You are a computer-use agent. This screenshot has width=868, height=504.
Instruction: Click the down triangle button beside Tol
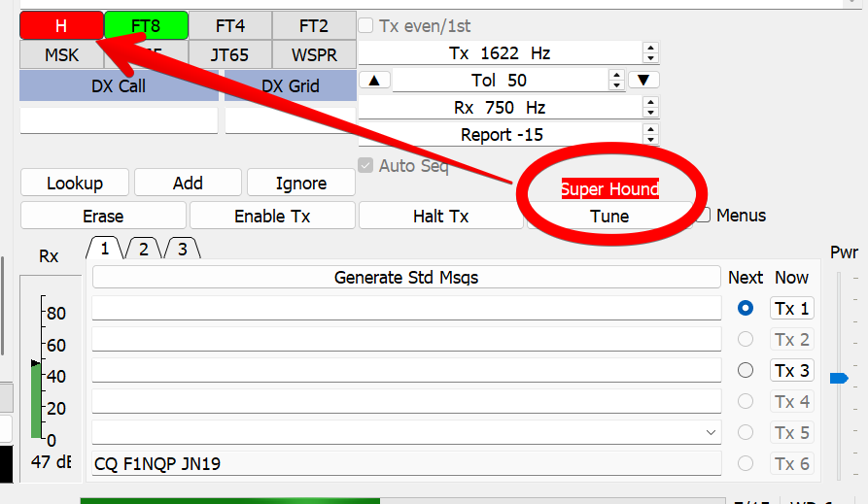(642, 80)
